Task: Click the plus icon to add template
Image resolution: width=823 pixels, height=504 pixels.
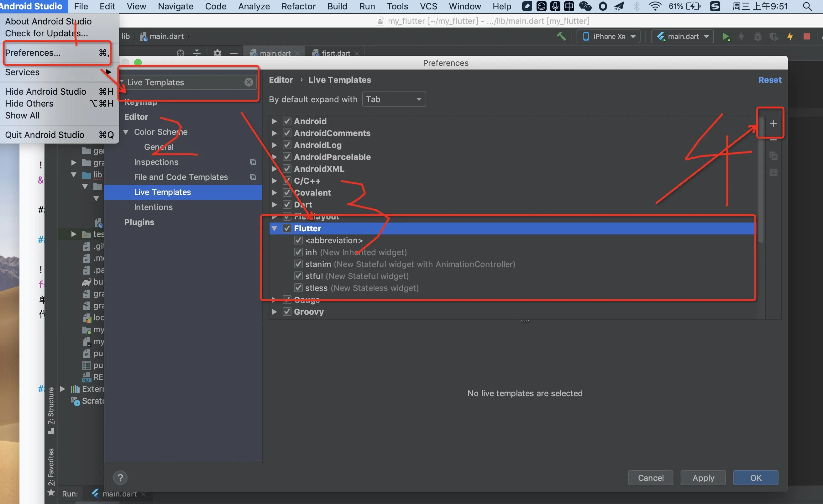Action: (x=773, y=123)
